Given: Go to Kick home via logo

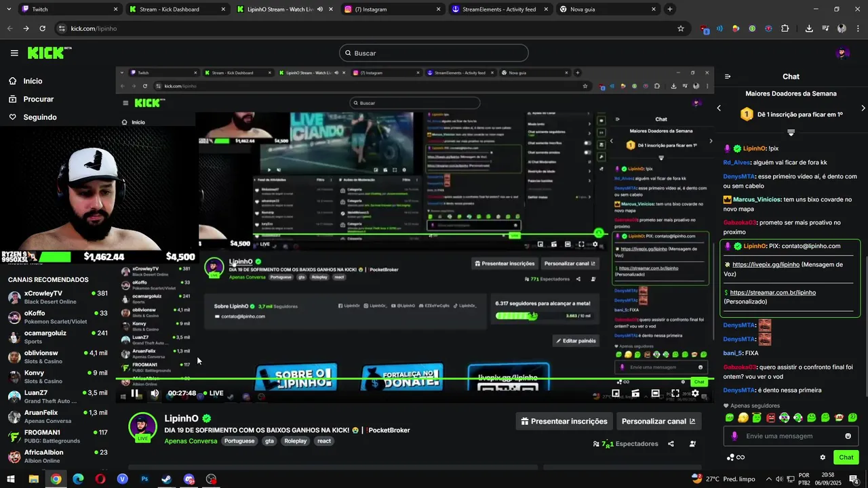Looking at the screenshot, I should (49, 53).
